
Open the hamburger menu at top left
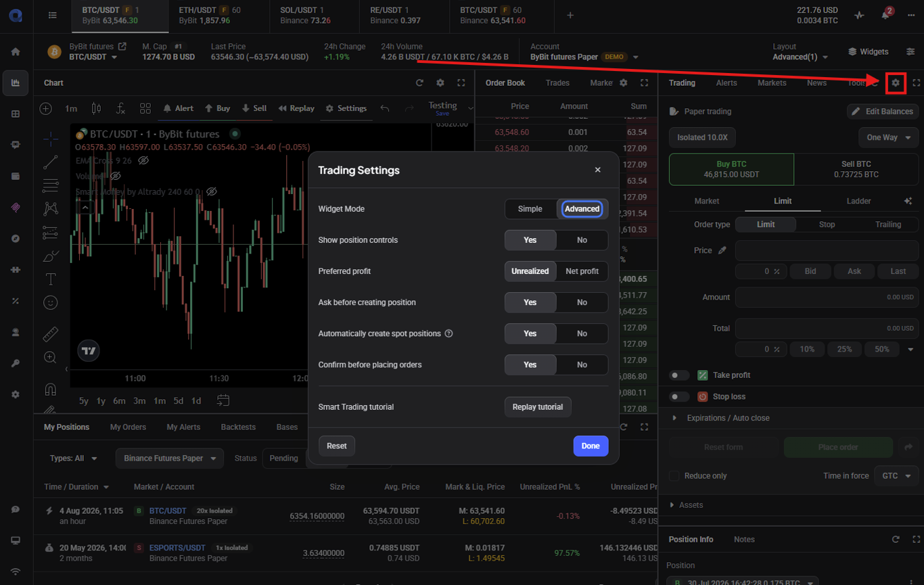(53, 15)
